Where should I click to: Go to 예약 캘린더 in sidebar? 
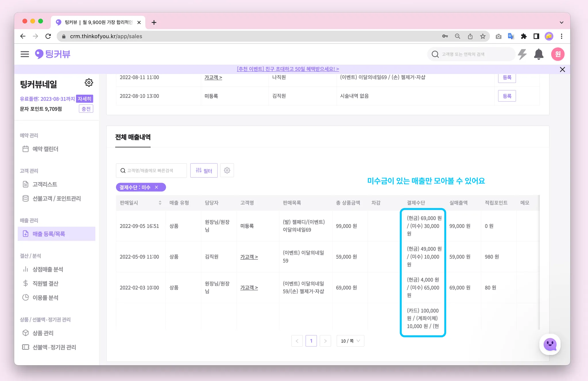(45, 149)
